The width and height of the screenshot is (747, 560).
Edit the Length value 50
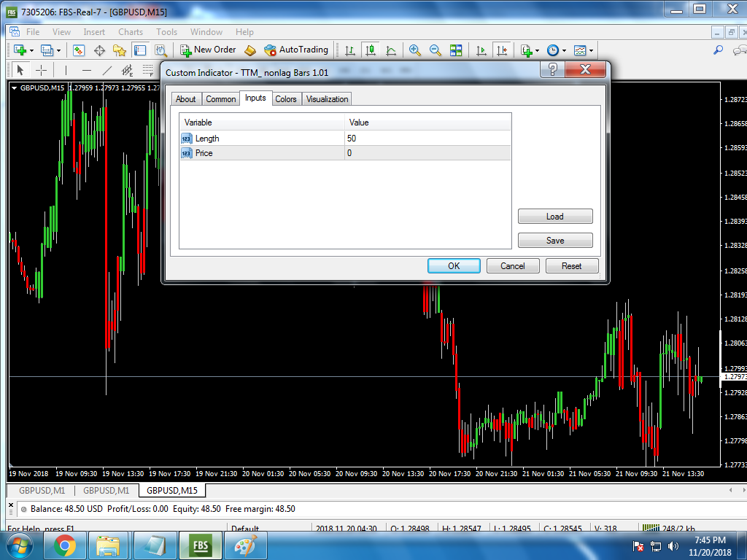tap(427, 139)
